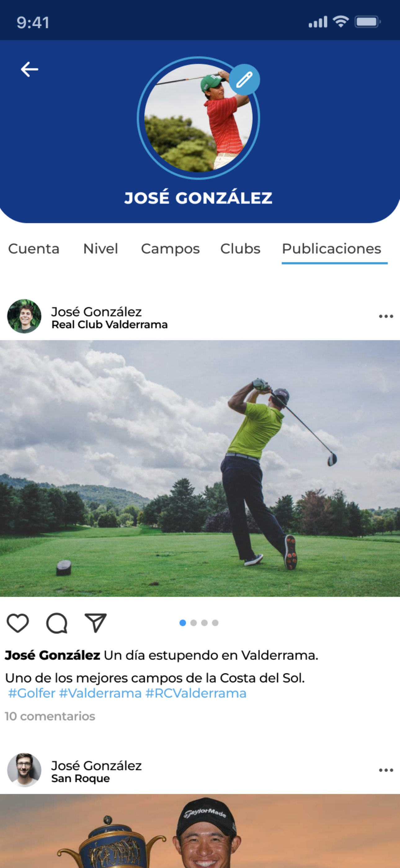The height and width of the screenshot is (868, 400).
Task: Switch to the Nivel tab
Action: (101, 249)
